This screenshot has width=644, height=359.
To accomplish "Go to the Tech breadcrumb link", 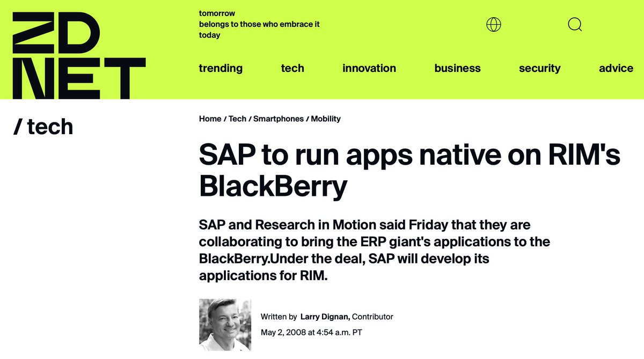I will pos(237,119).
